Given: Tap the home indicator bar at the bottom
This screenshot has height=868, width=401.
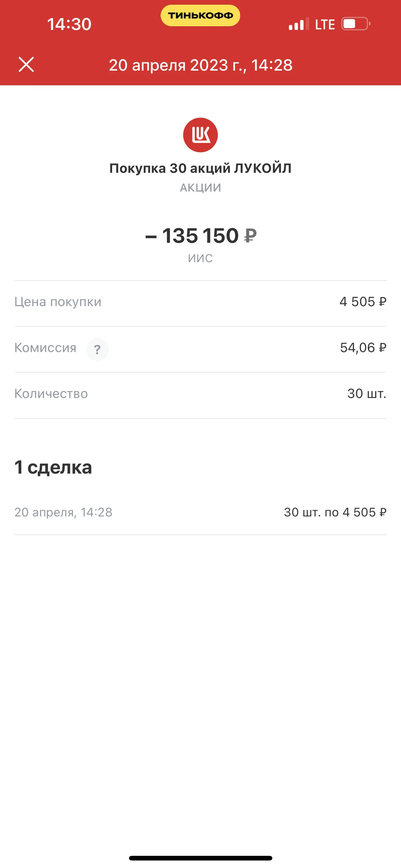Looking at the screenshot, I should pos(200,858).
